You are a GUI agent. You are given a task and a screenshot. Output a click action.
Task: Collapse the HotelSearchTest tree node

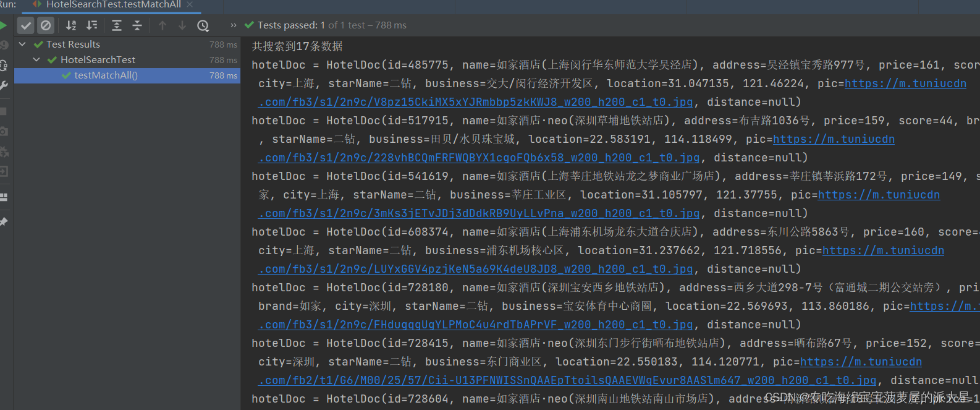click(x=36, y=60)
